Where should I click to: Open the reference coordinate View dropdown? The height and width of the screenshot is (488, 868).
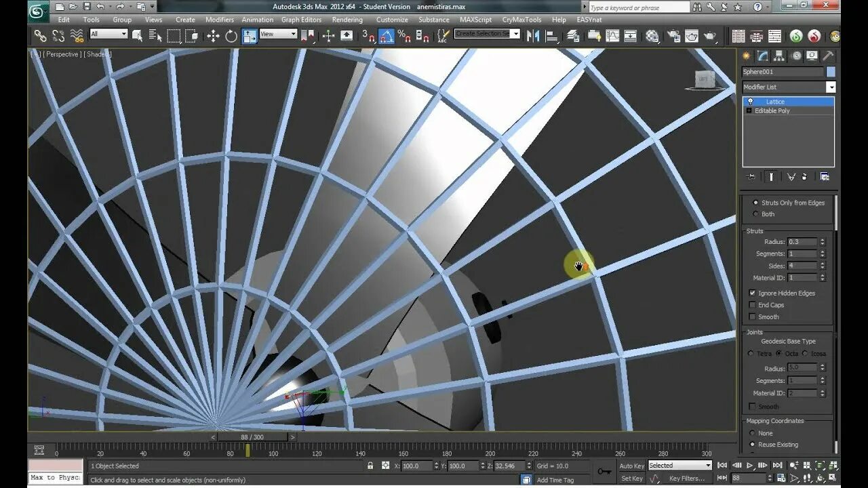pos(279,34)
